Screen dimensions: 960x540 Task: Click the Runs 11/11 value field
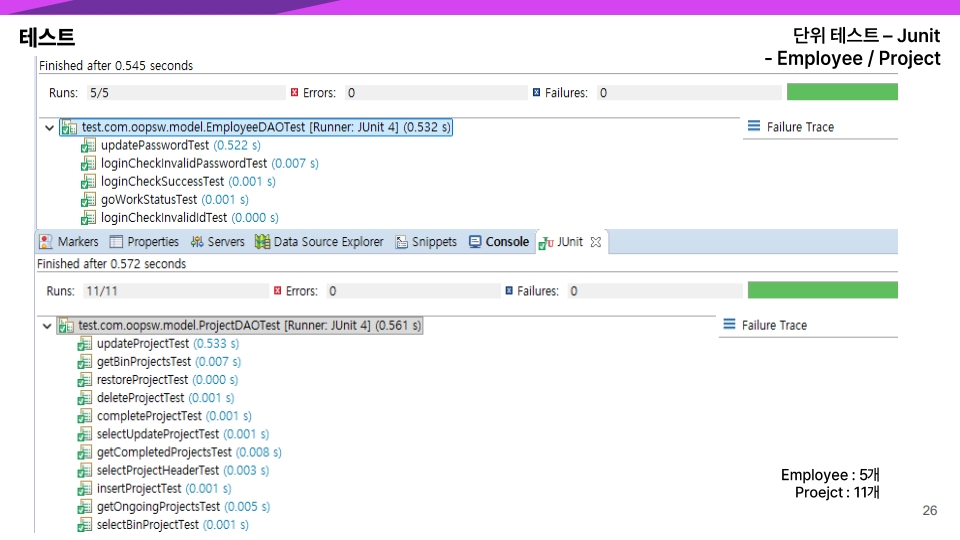pos(176,291)
